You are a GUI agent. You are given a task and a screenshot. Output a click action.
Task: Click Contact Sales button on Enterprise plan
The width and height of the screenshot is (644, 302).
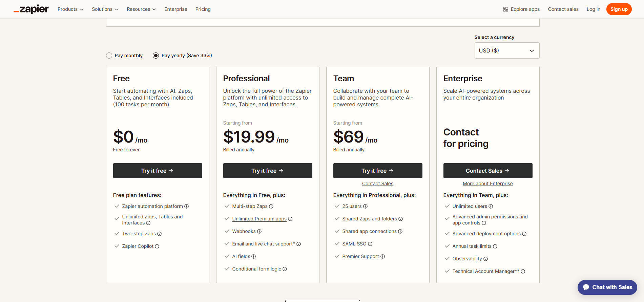488,171
